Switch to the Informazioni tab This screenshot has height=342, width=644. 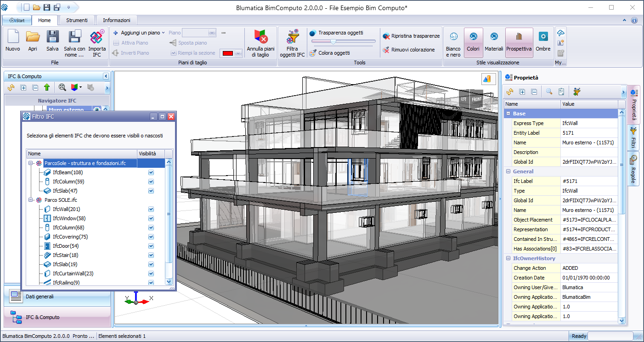pos(117,20)
